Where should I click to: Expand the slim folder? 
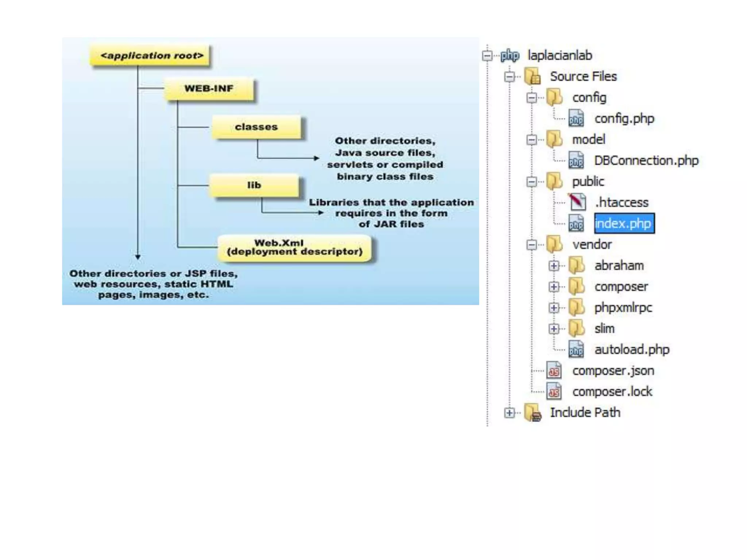point(554,329)
